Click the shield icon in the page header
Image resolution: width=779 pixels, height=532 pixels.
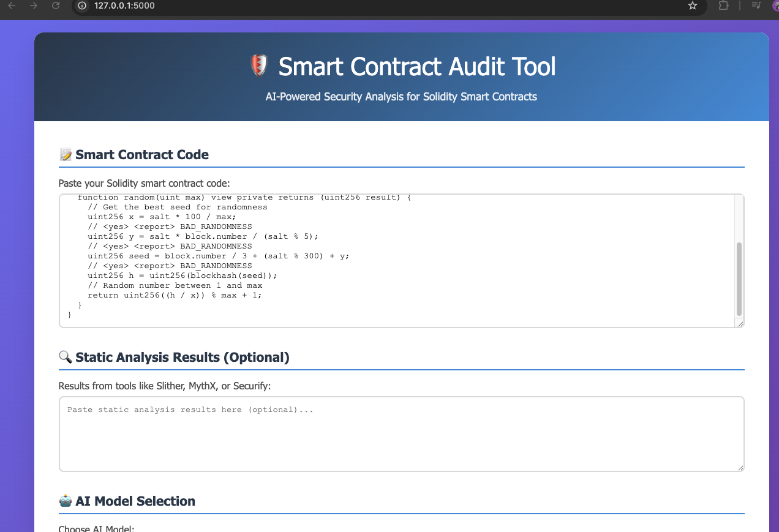[x=258, y=66]
